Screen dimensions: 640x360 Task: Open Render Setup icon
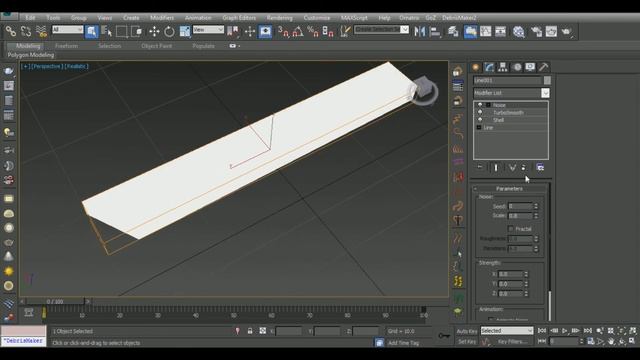[536, 31]
